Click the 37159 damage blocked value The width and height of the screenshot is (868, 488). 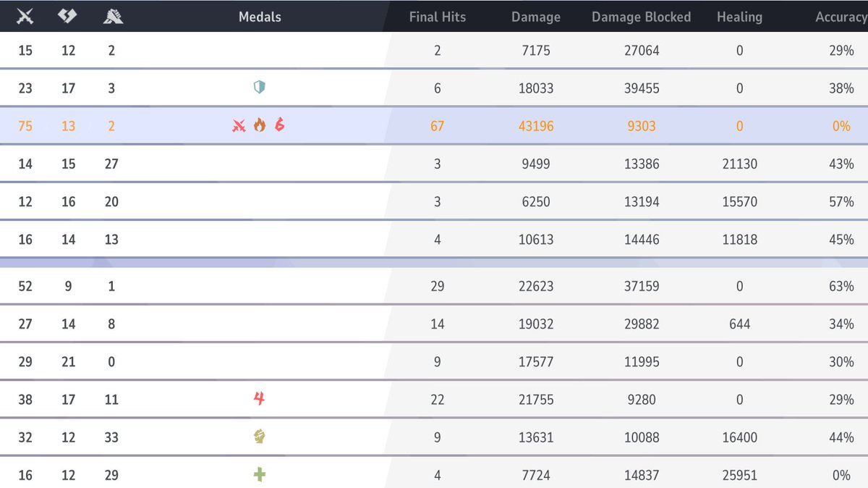(x=642, y=286)
